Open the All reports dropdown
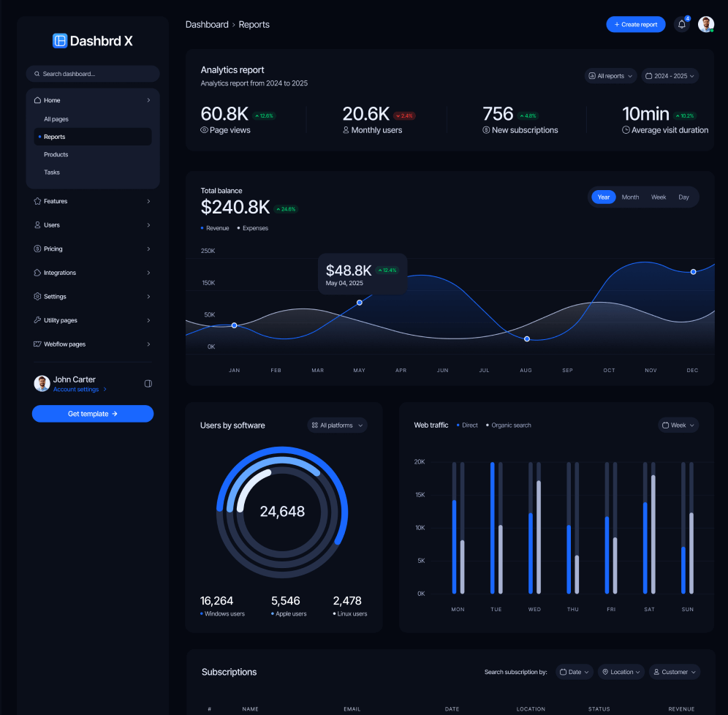 610,75
